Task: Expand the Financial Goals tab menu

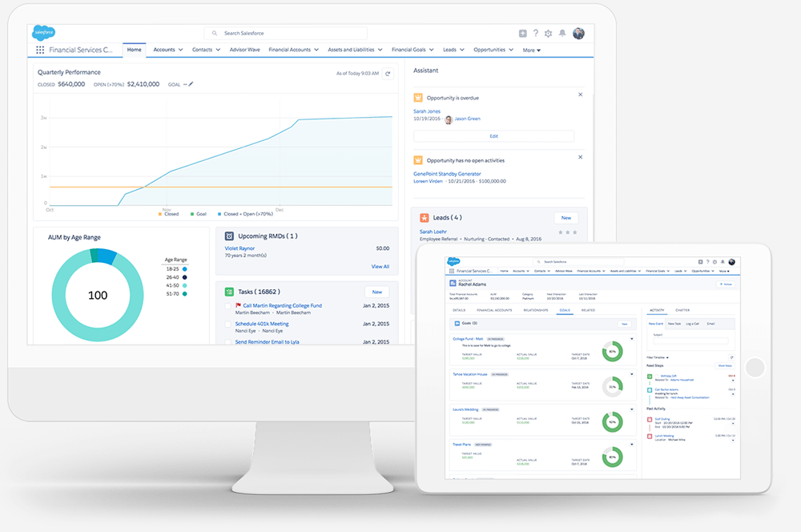Action: coord(431,50)
